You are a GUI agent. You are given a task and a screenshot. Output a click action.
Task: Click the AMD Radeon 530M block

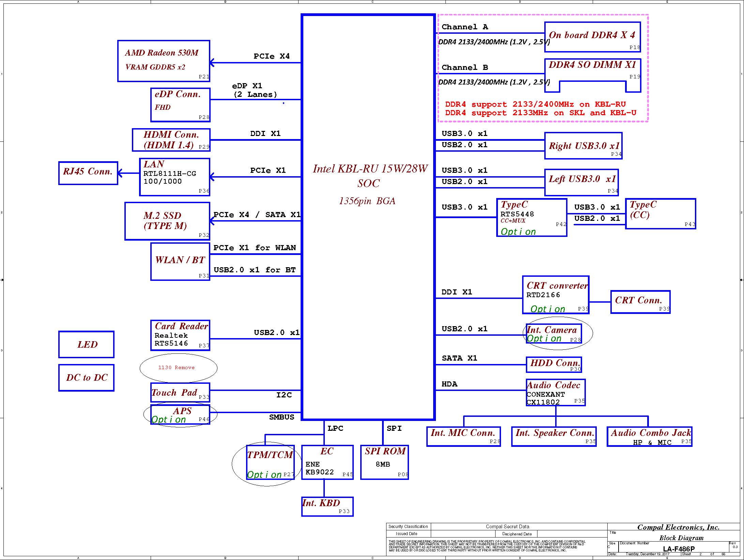point(164,61)
